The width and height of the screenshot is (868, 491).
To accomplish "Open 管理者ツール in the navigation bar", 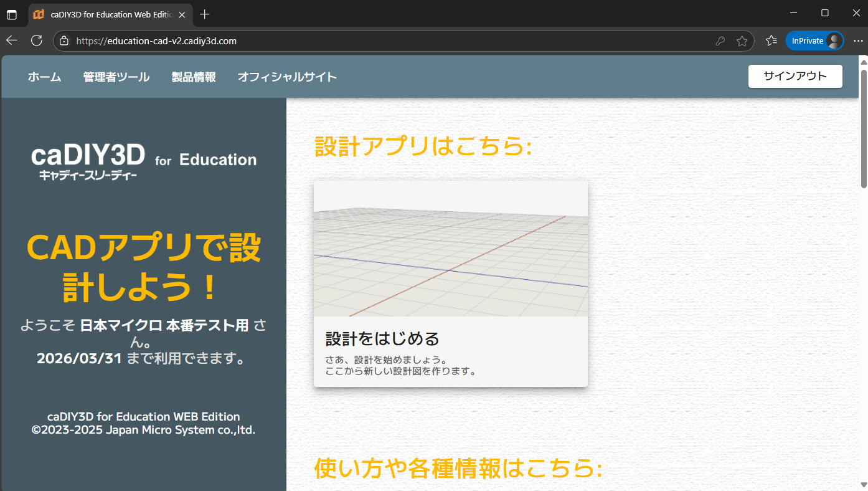I will tap(116, 77).
